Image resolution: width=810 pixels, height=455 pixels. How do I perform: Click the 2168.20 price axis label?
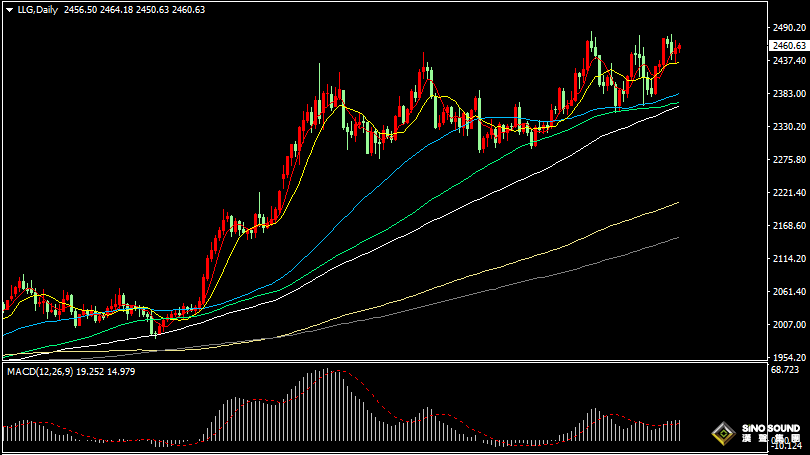coord(788,226)
